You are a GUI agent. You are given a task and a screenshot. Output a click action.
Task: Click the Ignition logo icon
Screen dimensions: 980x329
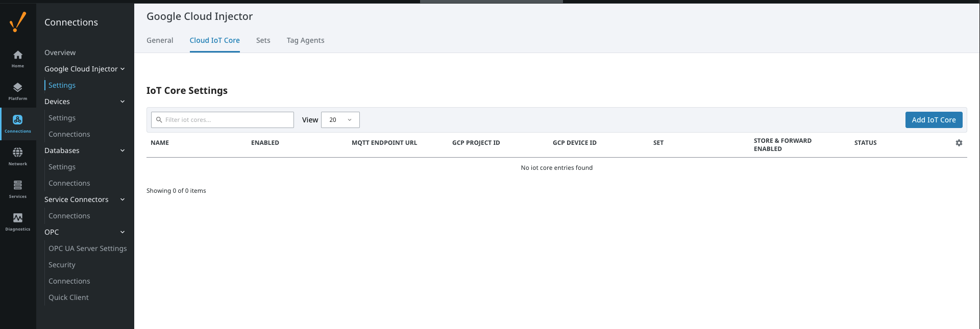[18, 22]
